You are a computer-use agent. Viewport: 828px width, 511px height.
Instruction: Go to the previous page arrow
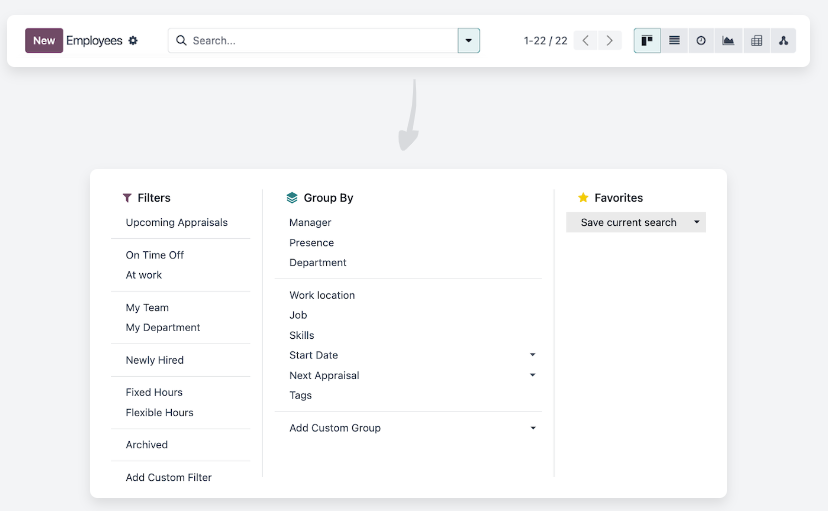pos(586,41)
